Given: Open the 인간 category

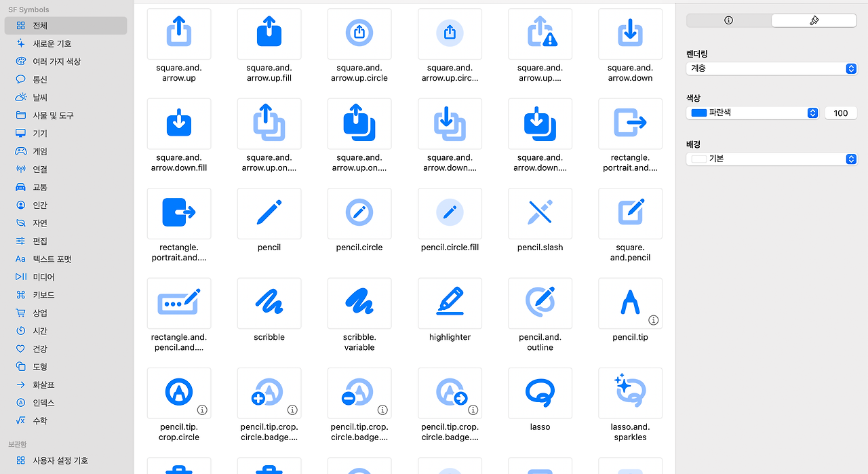Looking at the screenshot, I should tap(66, 205).
